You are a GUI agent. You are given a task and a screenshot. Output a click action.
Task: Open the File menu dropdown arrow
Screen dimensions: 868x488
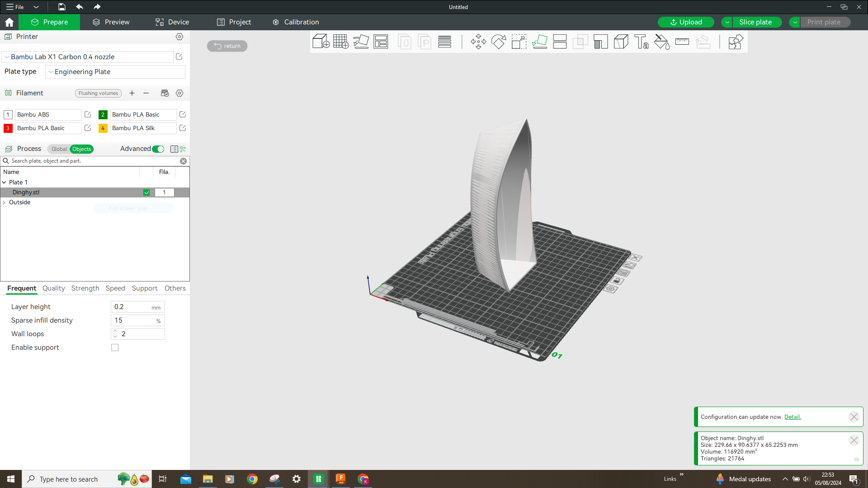(36, 7)
